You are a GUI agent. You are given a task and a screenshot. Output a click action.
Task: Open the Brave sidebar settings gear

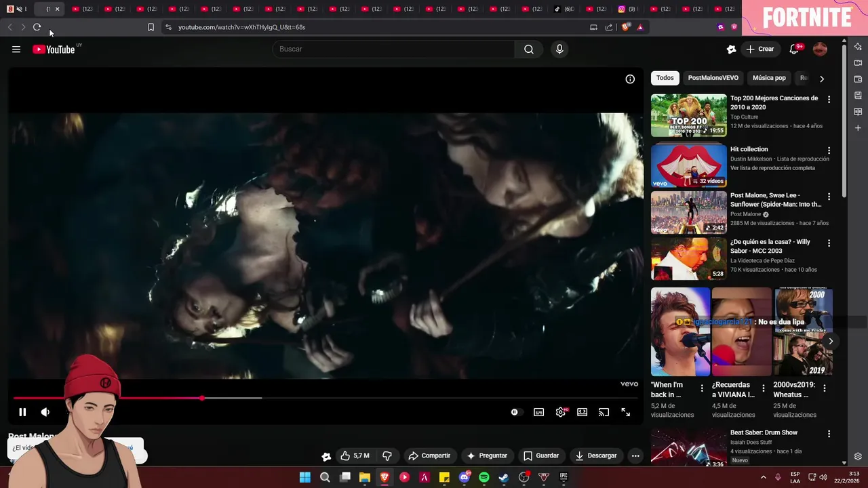[858, 456]
